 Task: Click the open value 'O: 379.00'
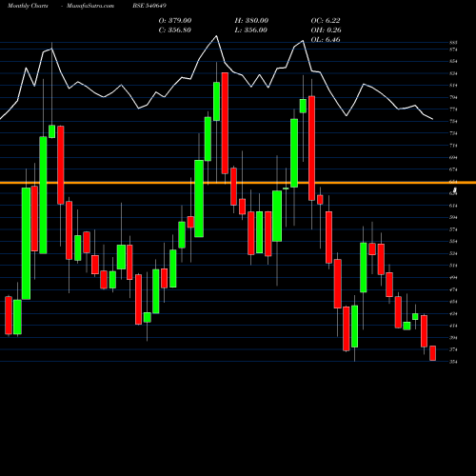click(x=175, y=20)
